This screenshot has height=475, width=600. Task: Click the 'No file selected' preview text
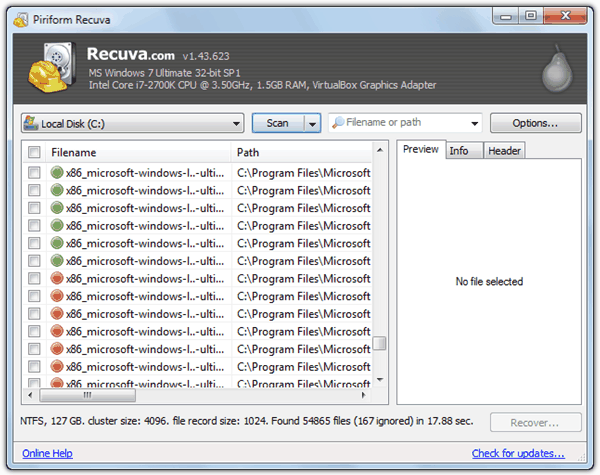tap(489, 281)
